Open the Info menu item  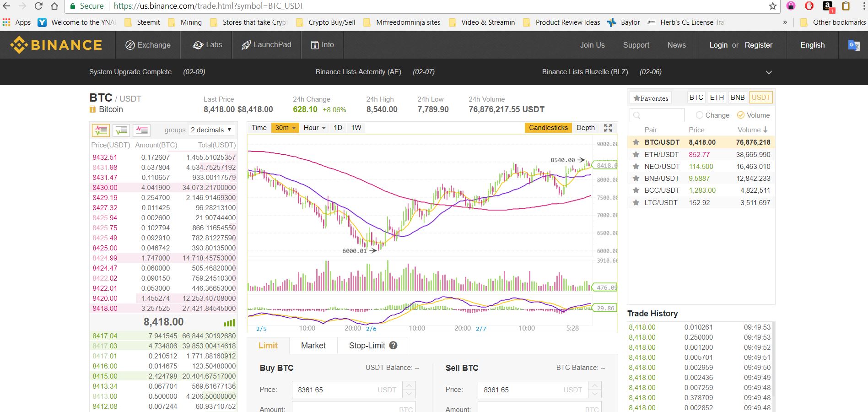(322, 45)
